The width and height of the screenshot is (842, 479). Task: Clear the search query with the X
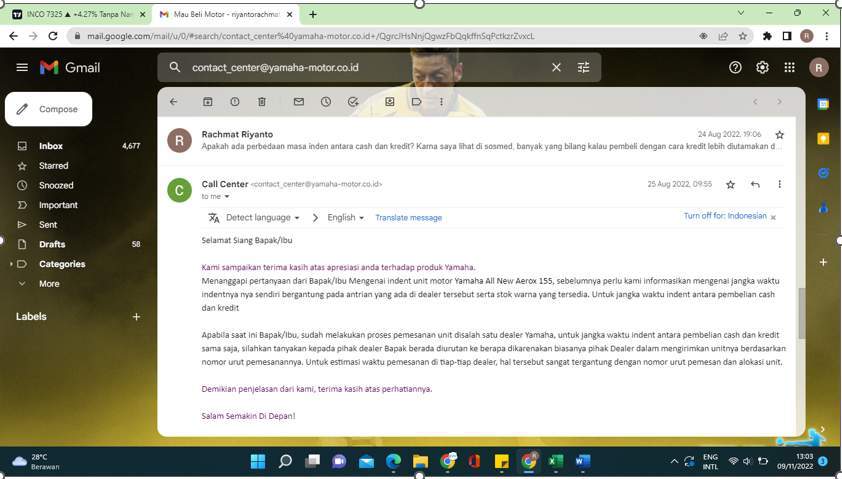point(556,67)
